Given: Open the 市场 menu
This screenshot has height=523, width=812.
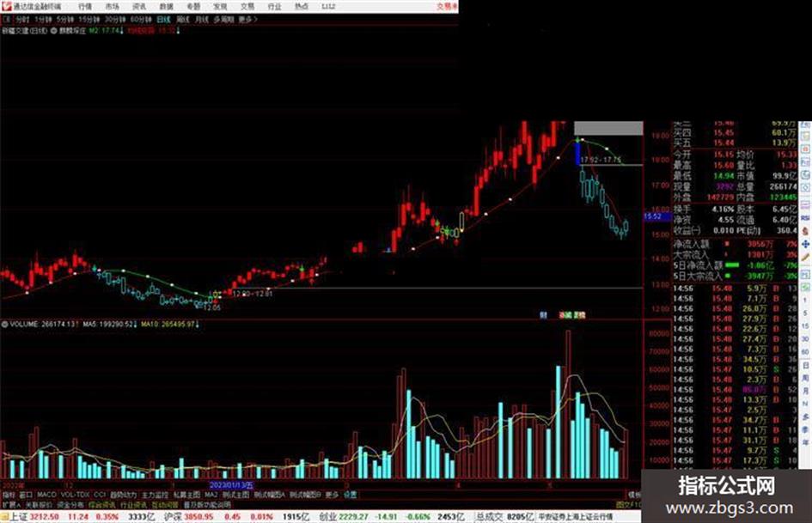Looking at the screenshot, I should [x=112, y=7].
